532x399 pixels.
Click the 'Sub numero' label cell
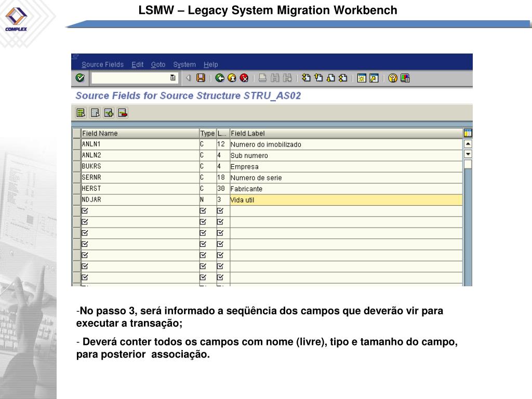(346, 155)
